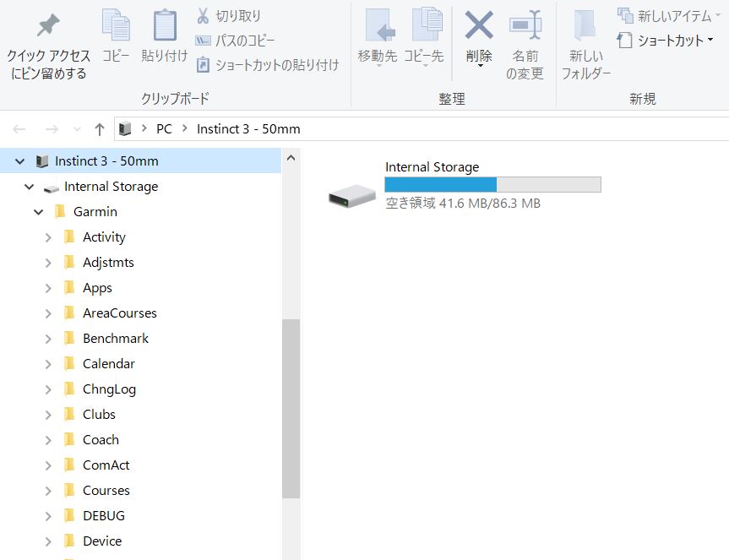Click Paste Shortcut (ショートカットの貼り付け) icon
The width and height of the screenshot is (729, 560).
(203, 64)
